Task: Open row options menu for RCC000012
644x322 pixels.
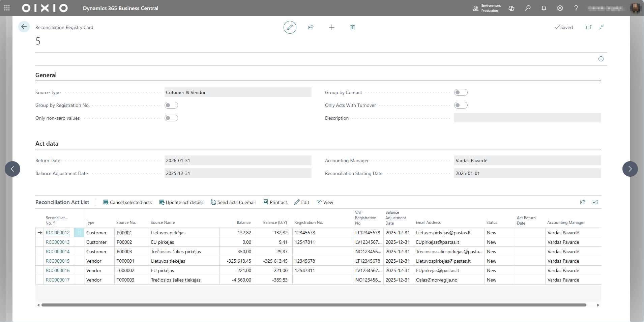Action: click(x=79, y=233)
